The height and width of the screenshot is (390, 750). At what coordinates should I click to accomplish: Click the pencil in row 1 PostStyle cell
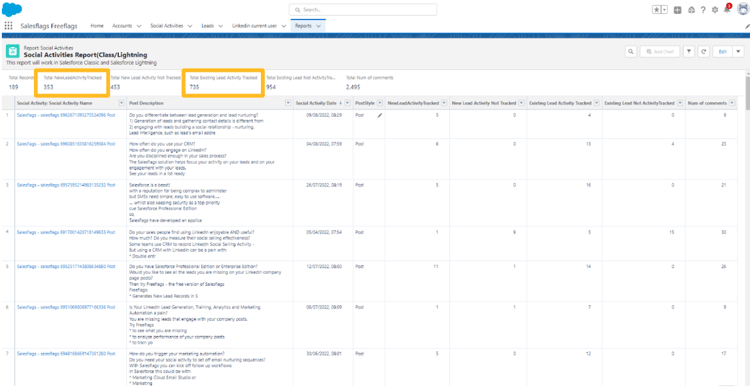(x=380, y=115)
